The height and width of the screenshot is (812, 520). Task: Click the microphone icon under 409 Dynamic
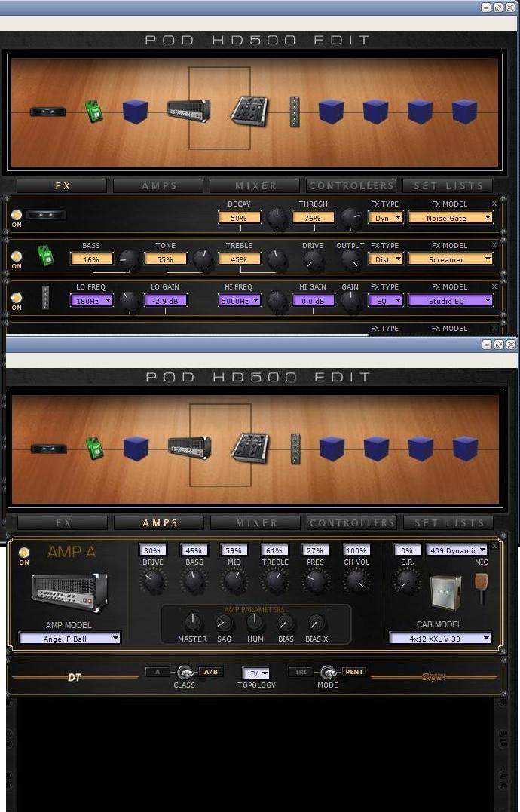[x=482, y=588]
